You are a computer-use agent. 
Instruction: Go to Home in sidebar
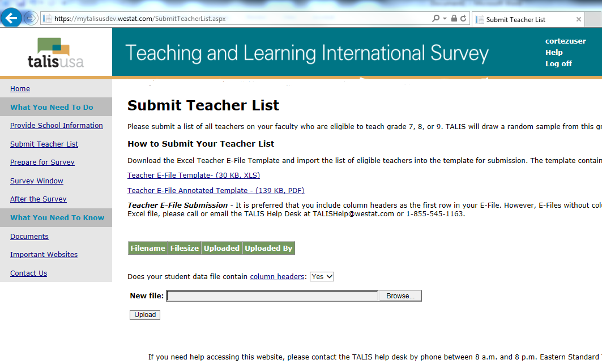click(20, 89)
